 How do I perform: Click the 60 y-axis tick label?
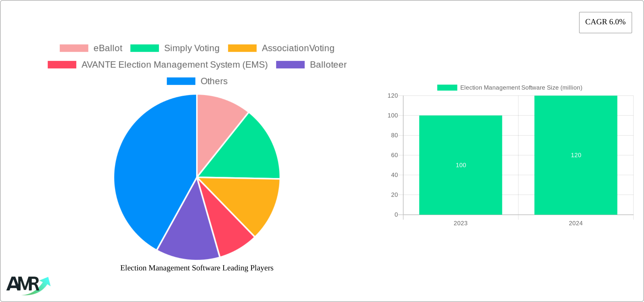tap(394, 155)
